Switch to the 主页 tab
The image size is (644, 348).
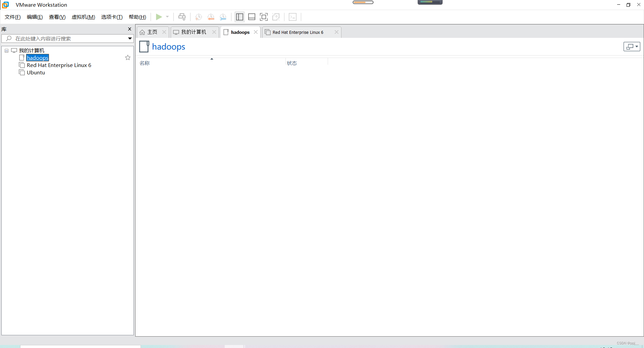tap(152, 32)
